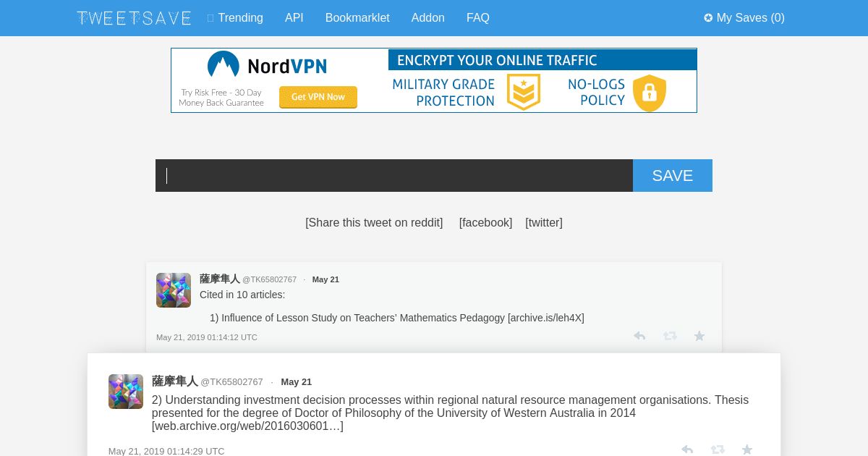This screenshot has width=868, height=456.
Task: Click the May 21 date on the second tweet
Action: coord(297,381)
